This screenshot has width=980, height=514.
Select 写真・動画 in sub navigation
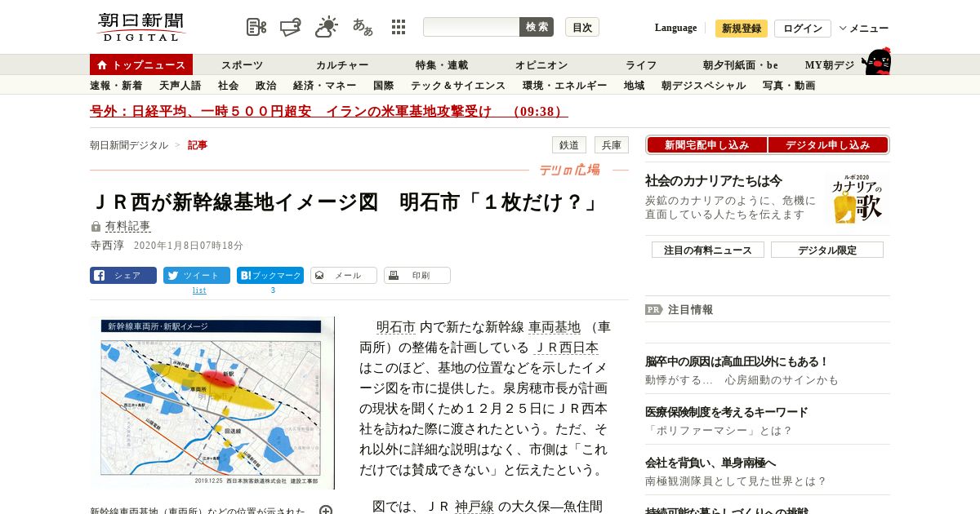(789, 86)
